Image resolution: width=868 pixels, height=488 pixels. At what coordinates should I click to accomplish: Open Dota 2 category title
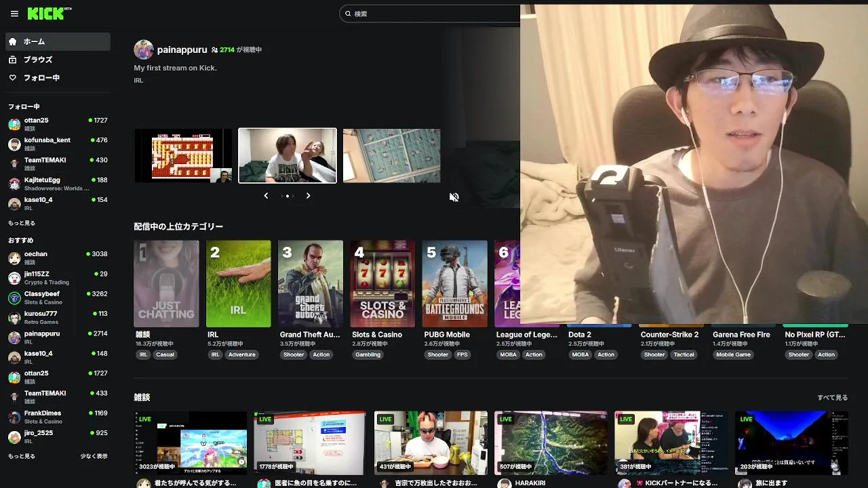580,335
